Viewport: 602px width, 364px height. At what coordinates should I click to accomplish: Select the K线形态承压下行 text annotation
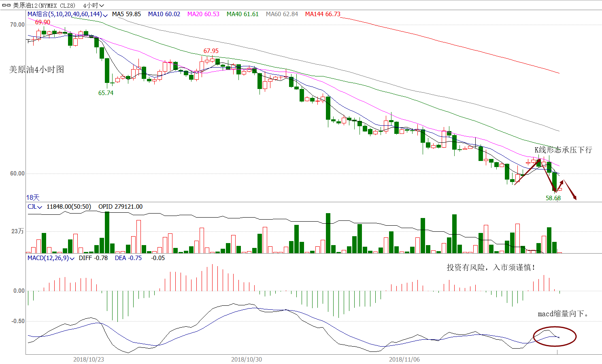(x=563, y=150)
